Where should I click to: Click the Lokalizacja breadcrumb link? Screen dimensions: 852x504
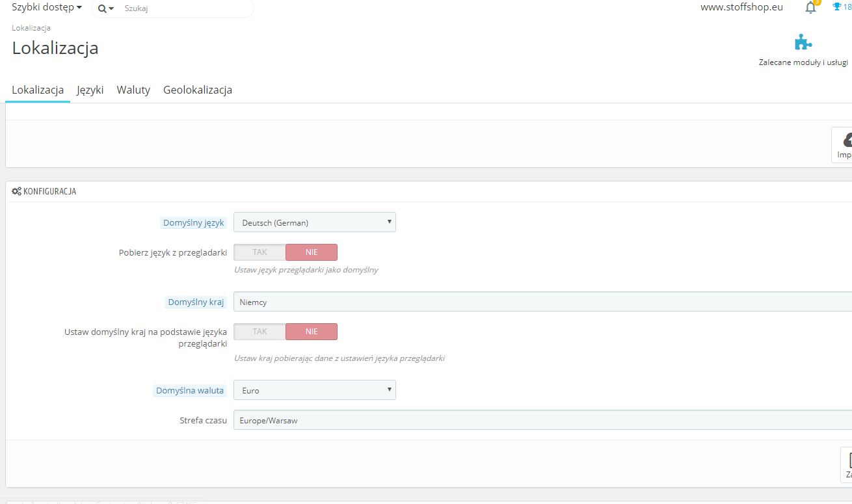[31, 28]
